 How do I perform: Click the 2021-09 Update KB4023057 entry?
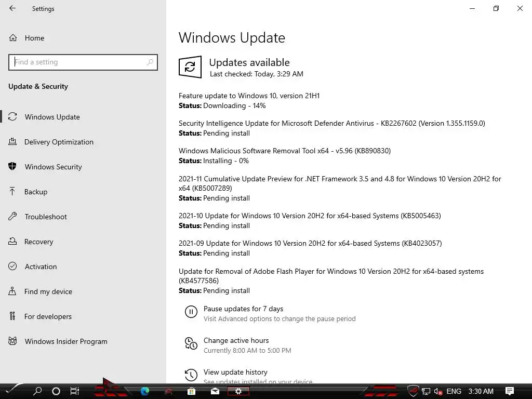[x=310, y=243]
